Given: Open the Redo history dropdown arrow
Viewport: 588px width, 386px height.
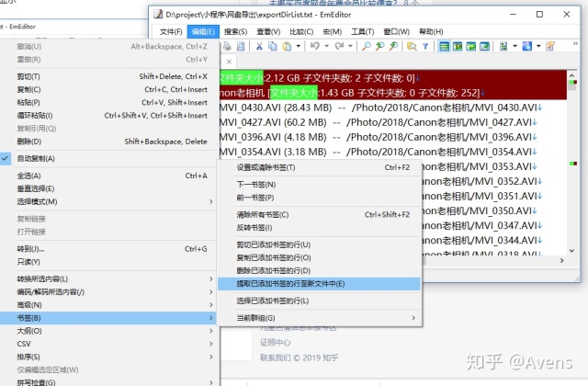Looking at the screenshot, I should point(350,46).
